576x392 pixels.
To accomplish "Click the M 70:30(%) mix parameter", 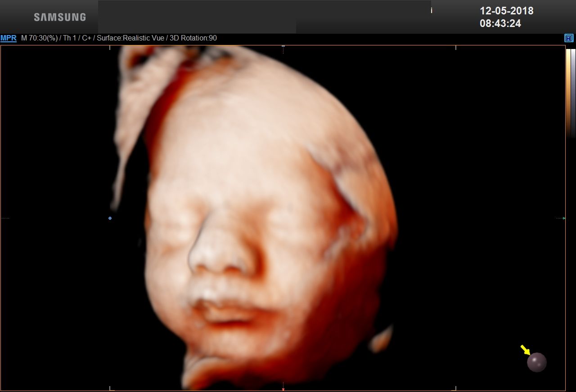I will point(39,38).
